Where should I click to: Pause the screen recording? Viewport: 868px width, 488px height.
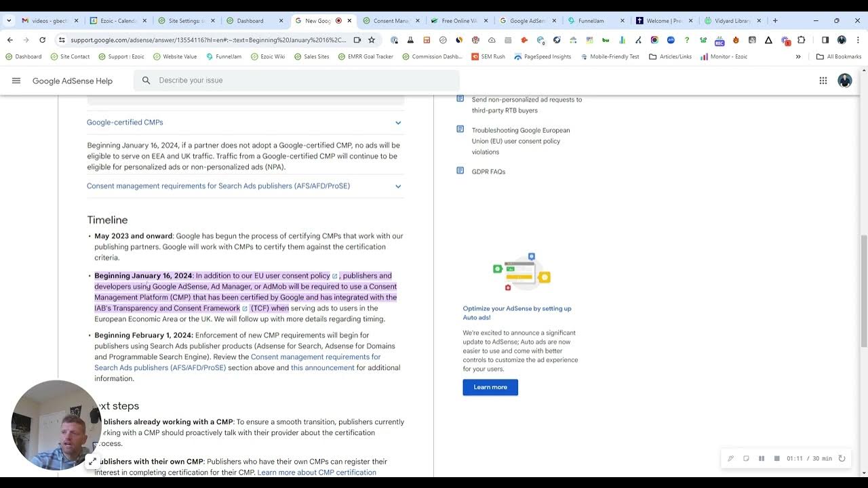click(x=762, y=458)
